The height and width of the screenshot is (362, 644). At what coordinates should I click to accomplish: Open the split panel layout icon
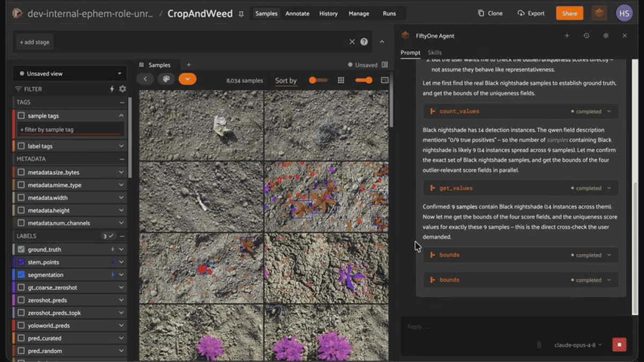(x=385, y=65)
